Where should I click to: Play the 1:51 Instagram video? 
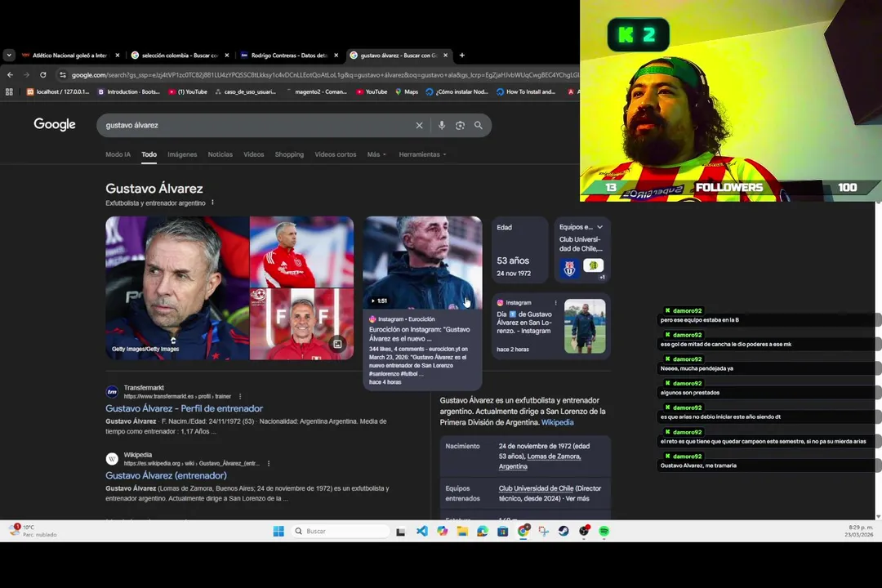(x=422, y=263)
